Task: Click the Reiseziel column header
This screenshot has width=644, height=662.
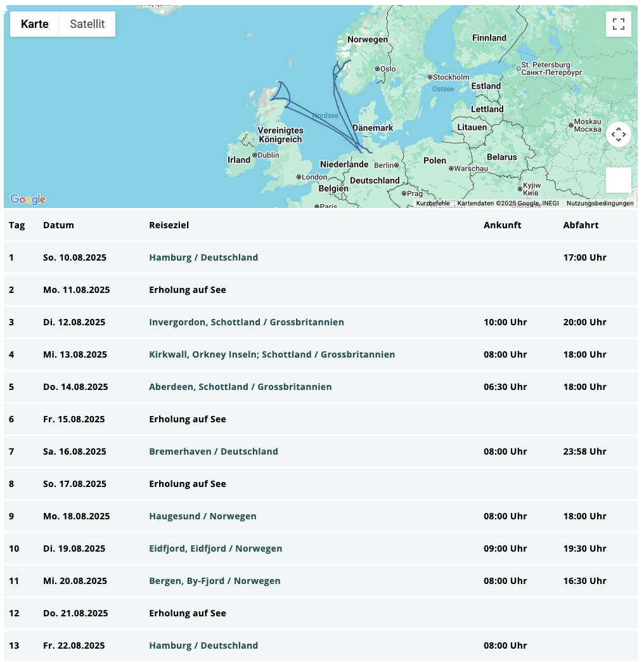Action: tap(169, 225)
